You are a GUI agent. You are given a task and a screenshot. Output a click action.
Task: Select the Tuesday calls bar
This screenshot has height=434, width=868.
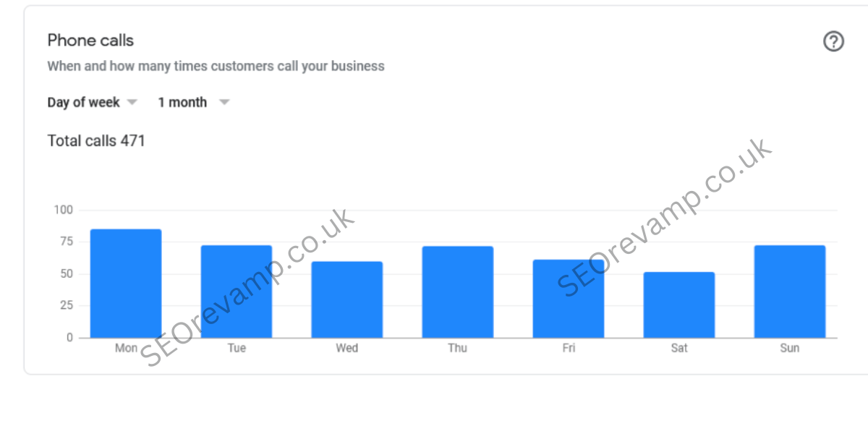click(x=237, y=292)
